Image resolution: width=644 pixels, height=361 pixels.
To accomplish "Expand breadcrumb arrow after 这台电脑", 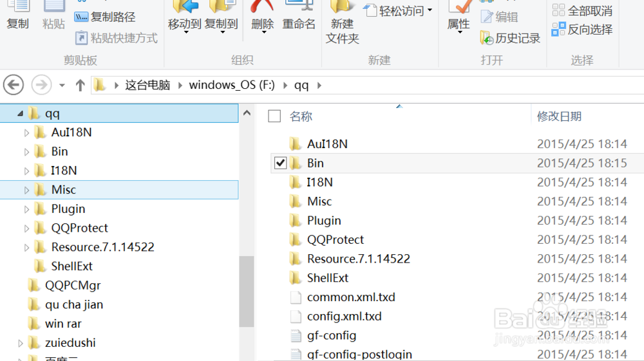I will tap(180, 86).
